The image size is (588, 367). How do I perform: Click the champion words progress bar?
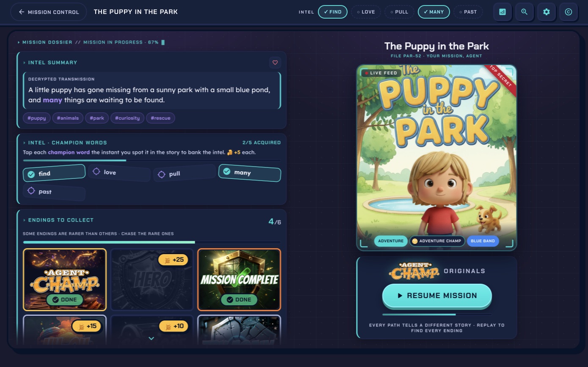coord(152,160)
